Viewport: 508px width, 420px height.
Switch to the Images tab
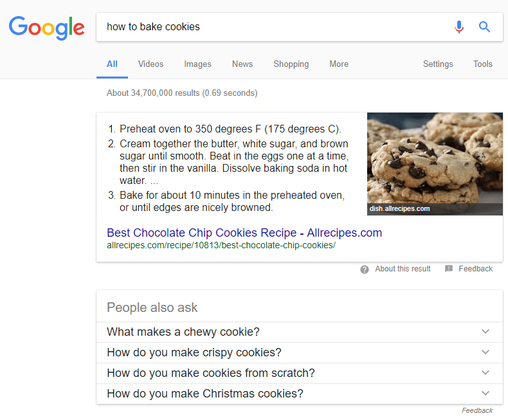[197, 64]
